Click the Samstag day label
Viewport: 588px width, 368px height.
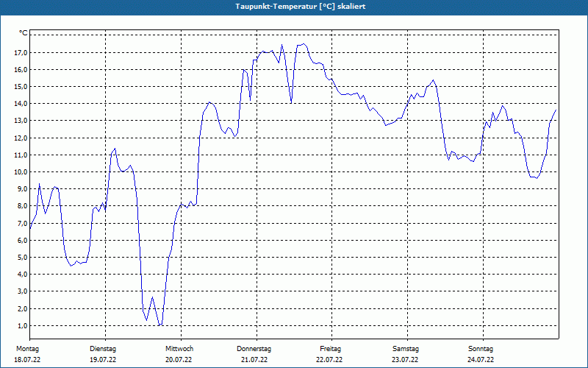[406, 349]
